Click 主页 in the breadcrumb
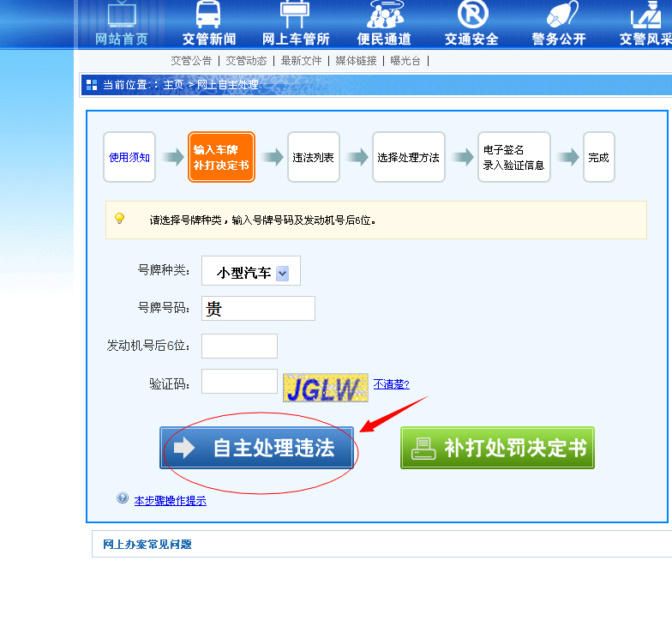 click(x=173, y=85)
